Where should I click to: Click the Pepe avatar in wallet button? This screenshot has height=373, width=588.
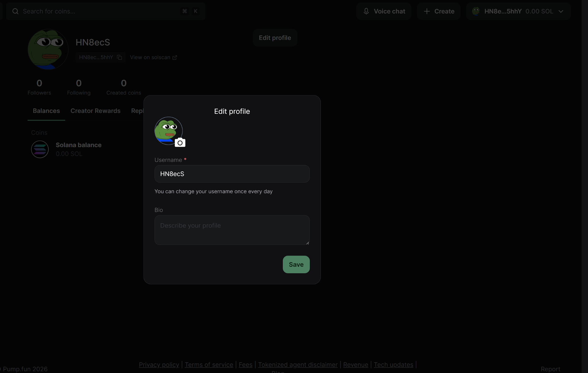tap(476, 11)
